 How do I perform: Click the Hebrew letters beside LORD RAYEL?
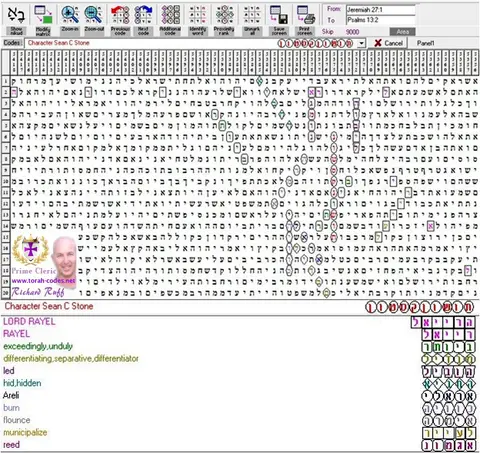(443, 322)
